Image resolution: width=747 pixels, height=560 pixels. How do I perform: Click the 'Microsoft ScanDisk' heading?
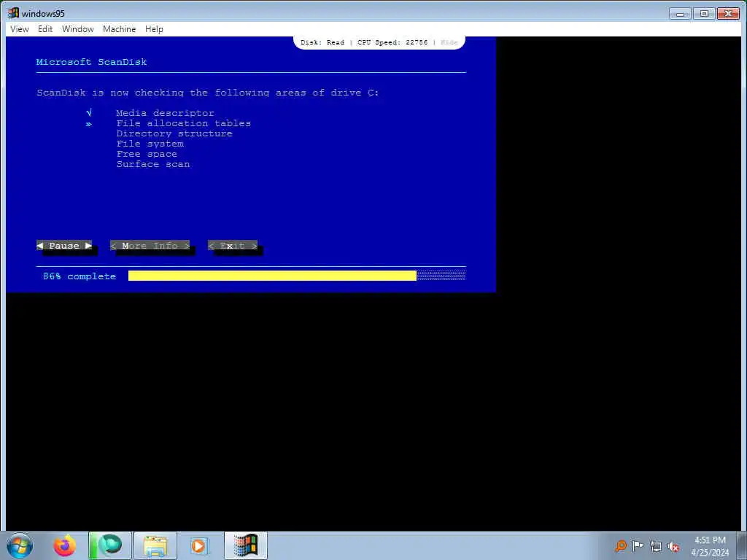pos(91,62)
